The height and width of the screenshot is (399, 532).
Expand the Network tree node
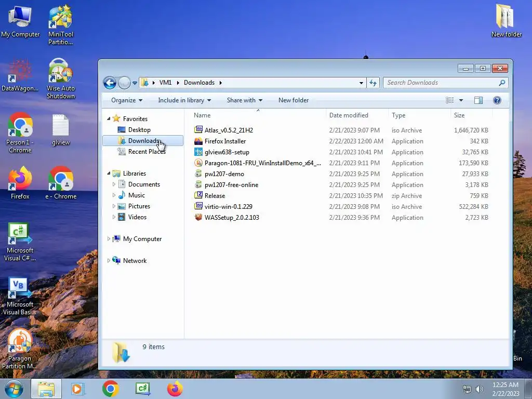coord(109,261)
